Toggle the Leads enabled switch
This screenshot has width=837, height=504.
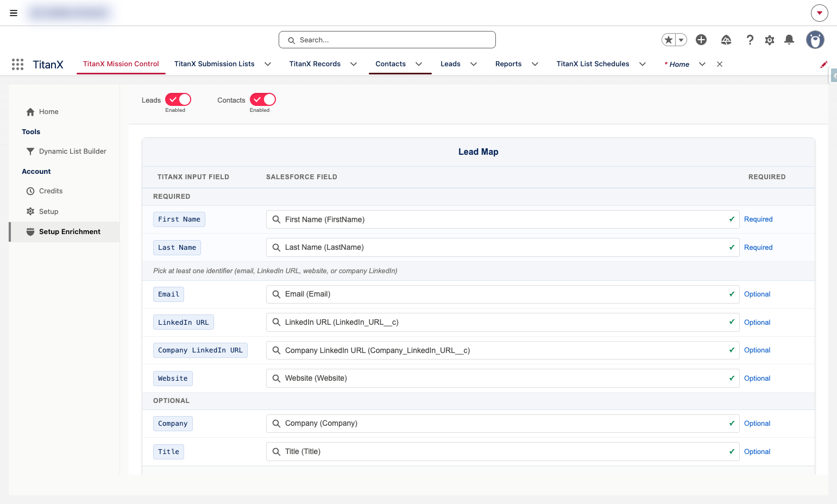[178, 99]
